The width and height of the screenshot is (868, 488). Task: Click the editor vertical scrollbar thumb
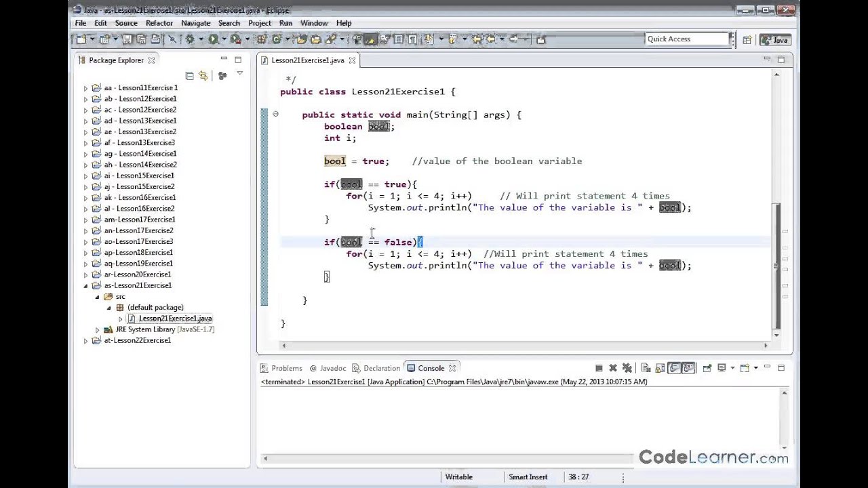777,266
